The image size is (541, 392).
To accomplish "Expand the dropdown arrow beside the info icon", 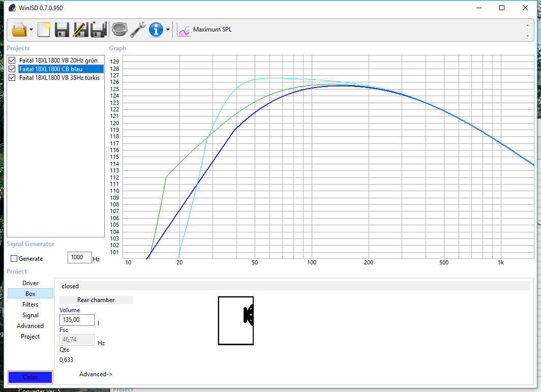I will click(x=168, y=29).
